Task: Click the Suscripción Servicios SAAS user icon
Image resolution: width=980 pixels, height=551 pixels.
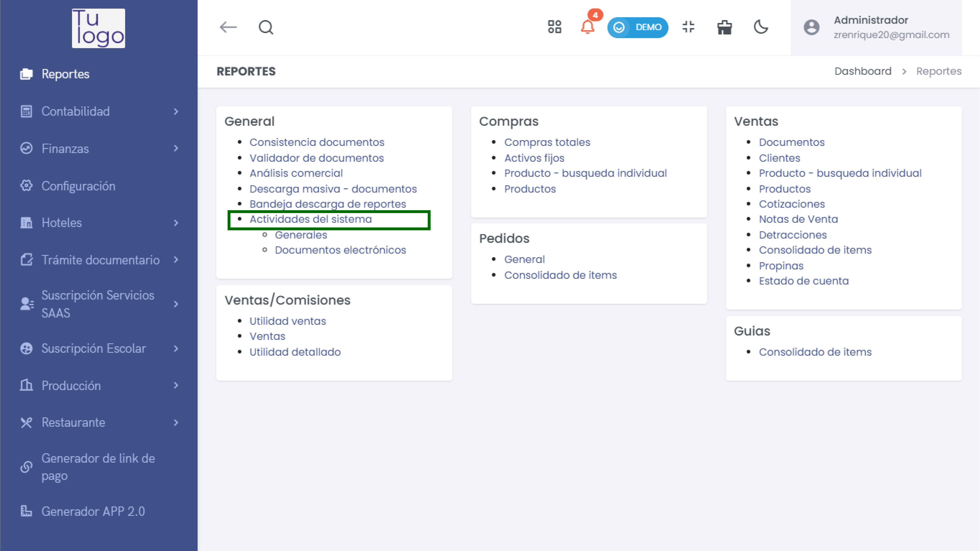Action: [x=27, y=304]
